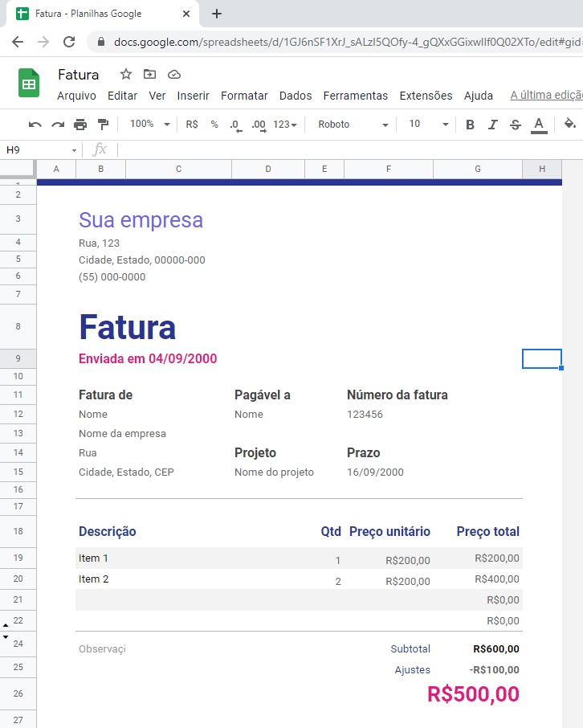Print the spreadsheet via printer icon

click(x=80, y=125)
